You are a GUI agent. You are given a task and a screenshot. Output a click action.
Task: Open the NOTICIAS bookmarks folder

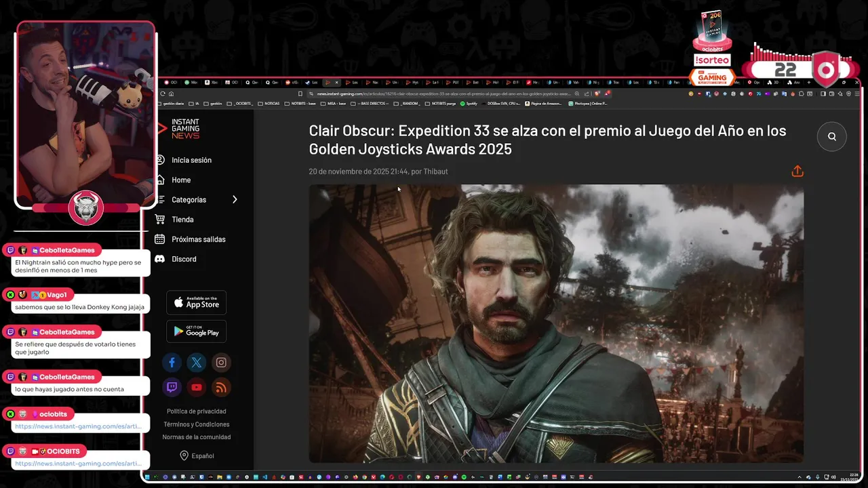[x=269, y=104]
